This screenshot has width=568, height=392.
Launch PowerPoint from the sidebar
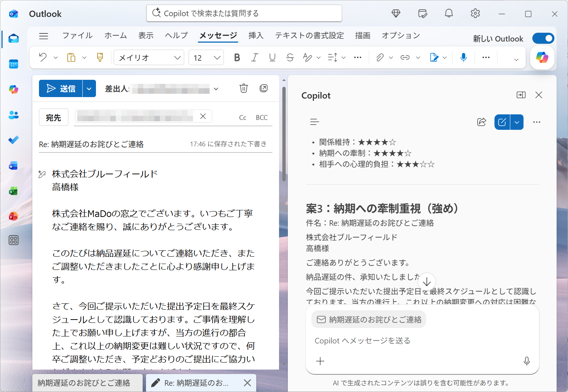(14, 216)
